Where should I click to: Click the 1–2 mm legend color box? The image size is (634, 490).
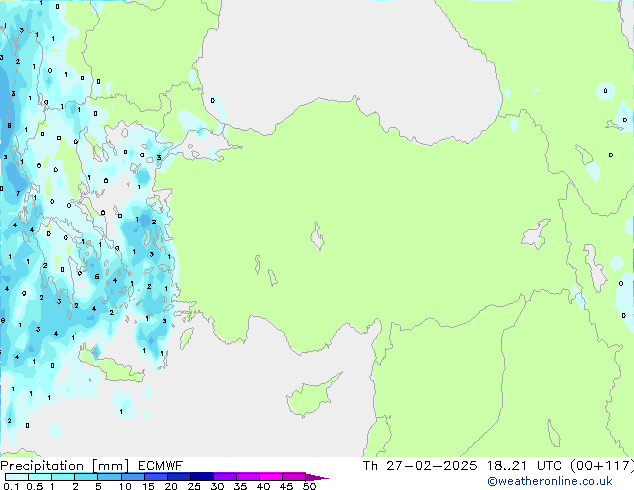point(63,477)
